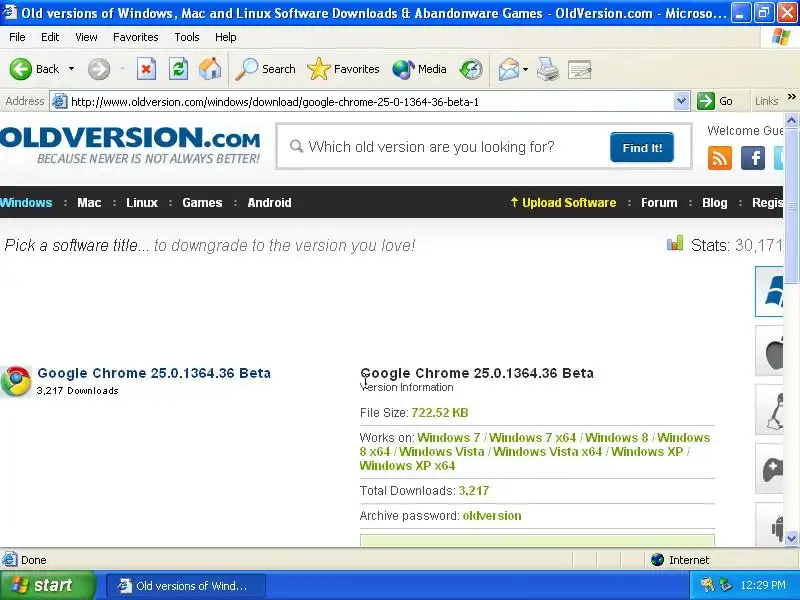Screen dimensions: 800x600
Task: Expand the Links toolbar chevron
Action: coord(791,96)
